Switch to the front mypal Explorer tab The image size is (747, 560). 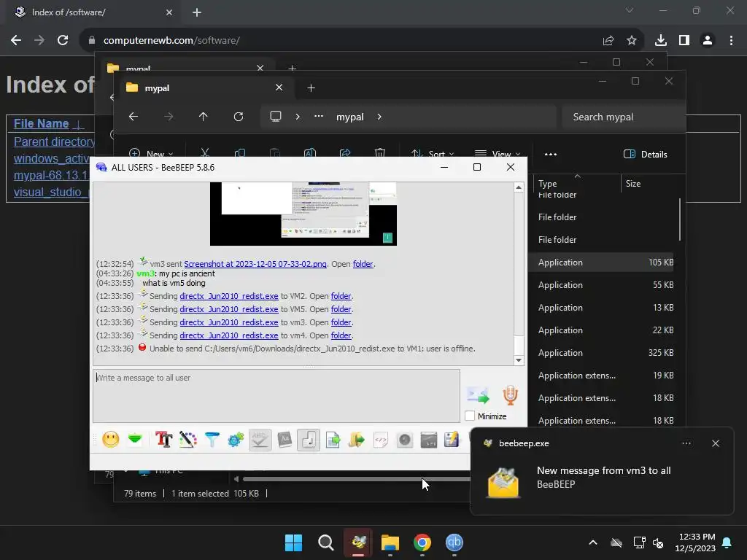pyautogui.click(x=206, y=88)
